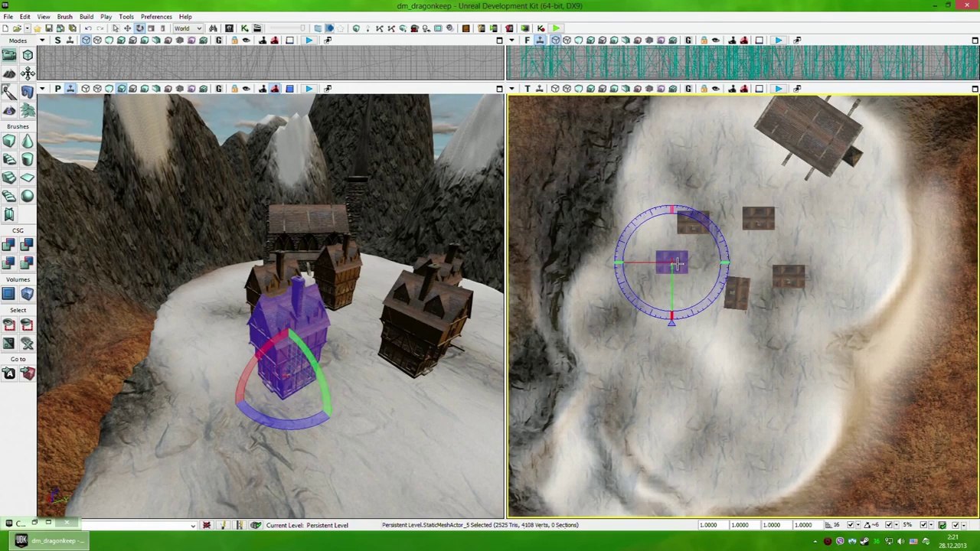The width and height of the screenshot is (980, 551).
Task: Open the World coordinate system dropdown
Action: 190,28
